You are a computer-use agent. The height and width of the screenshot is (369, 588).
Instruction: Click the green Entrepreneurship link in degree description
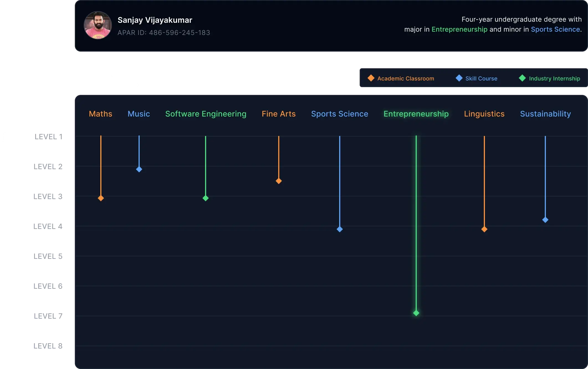point(459,29)
